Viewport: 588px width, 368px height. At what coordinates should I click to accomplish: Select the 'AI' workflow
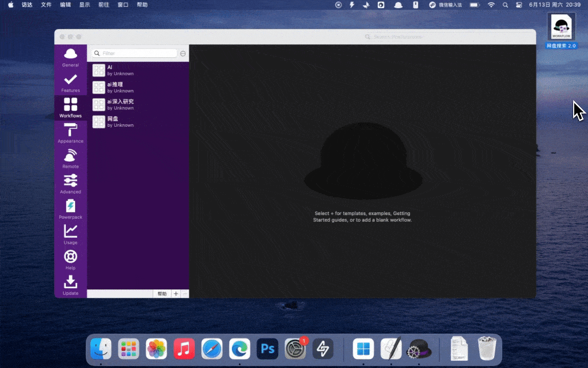138,70
